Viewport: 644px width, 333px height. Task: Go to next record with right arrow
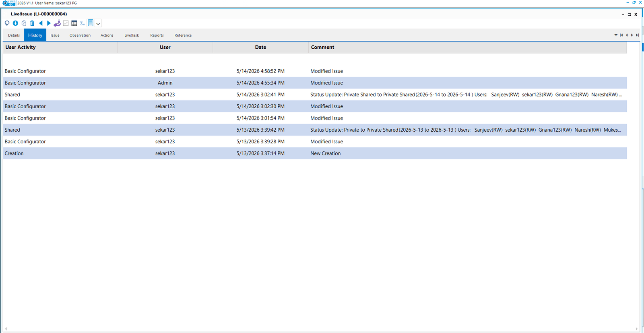pyautogui.click(x=49, y=23)
